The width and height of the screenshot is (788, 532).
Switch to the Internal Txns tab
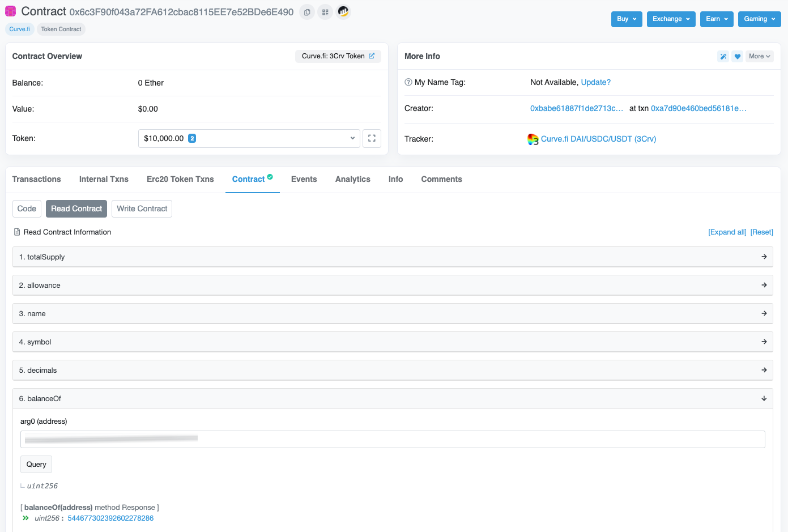(x=104, y=179)
